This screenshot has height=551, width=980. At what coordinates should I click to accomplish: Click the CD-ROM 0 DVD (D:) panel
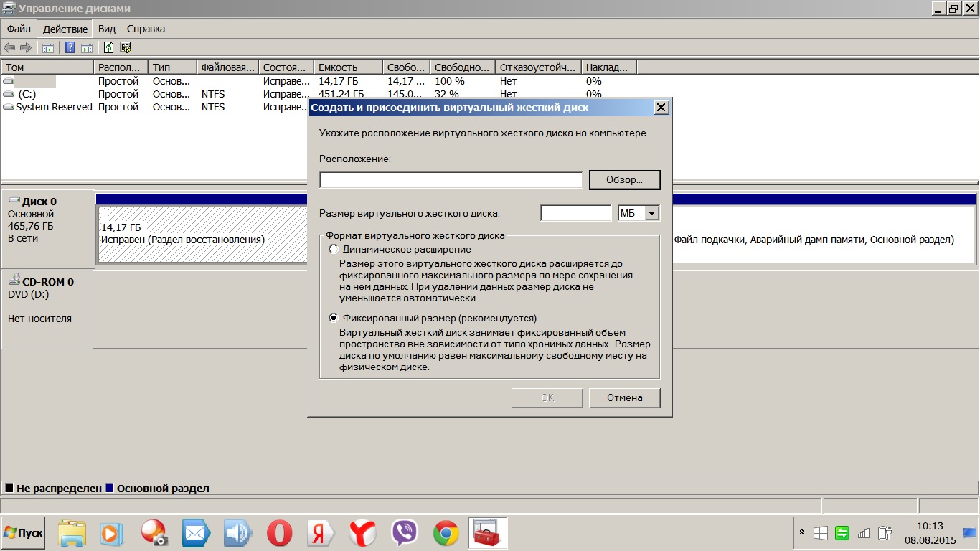pos(47,310)
